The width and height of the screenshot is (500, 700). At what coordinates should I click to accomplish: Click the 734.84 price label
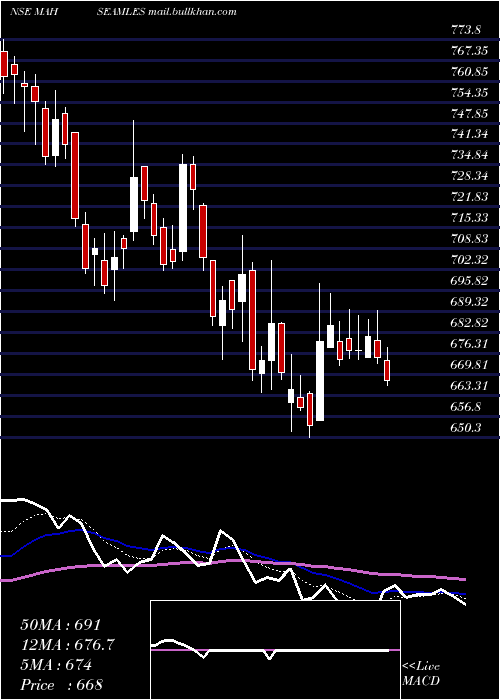469,156
